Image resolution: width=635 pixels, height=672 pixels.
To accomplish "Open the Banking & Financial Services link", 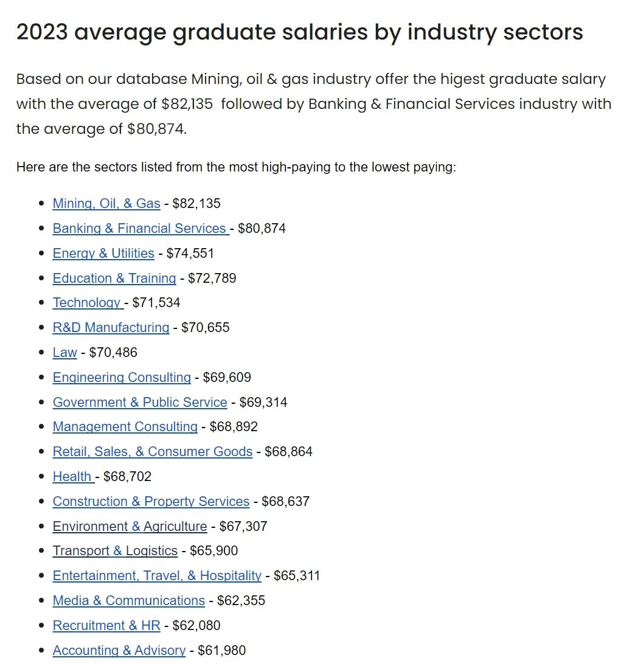I will click(x=141, y=229).
